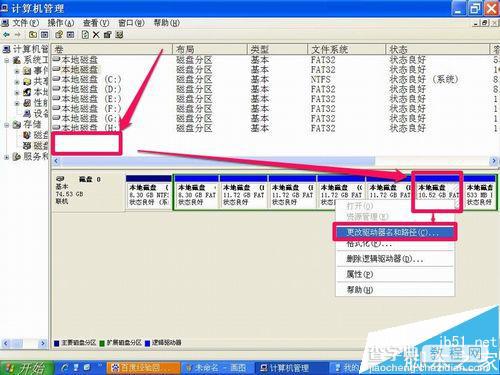Select volume row 本地磁盘 (H:)

click(85, 127)
